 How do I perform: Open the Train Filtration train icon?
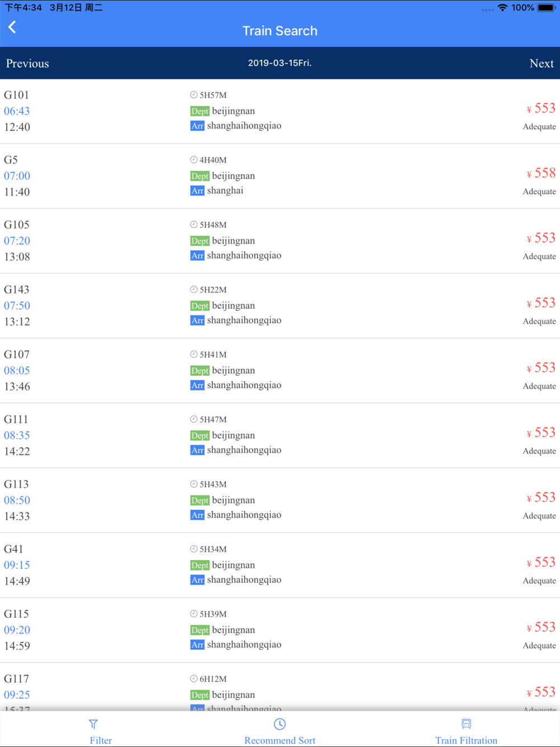(466, 724)
